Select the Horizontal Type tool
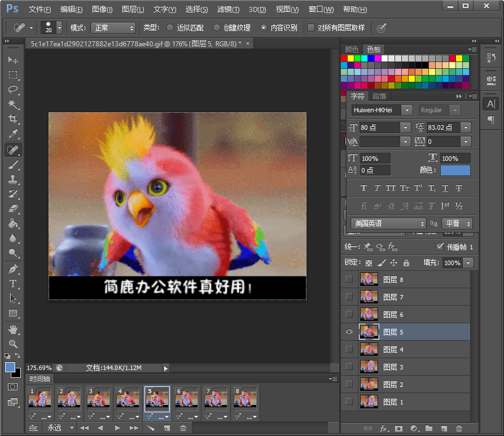Viewport: 504px width, 436px height. tap(13, 284)
